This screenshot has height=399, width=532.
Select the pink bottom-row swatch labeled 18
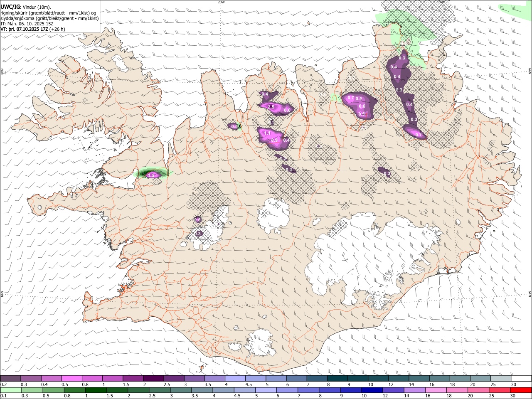point(458,390)
